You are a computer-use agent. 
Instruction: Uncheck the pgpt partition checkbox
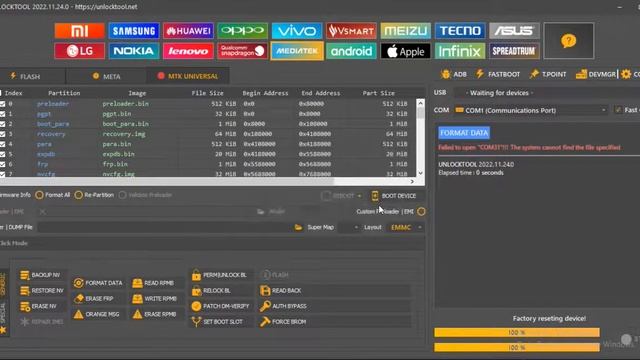pos(3,114)
